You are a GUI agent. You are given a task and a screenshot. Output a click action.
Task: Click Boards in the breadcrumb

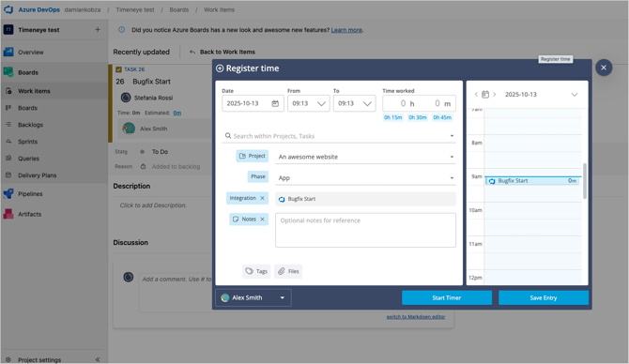pos(179,9)
